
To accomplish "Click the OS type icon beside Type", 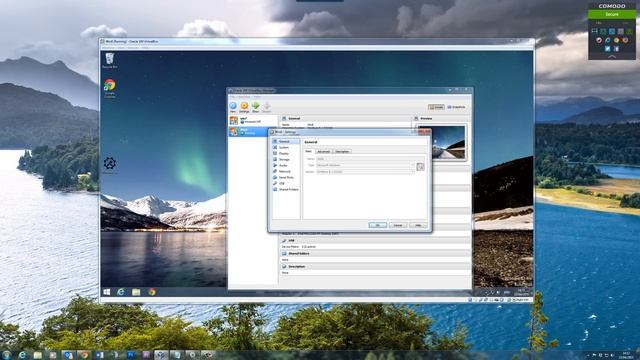I will tap(420, 167).
